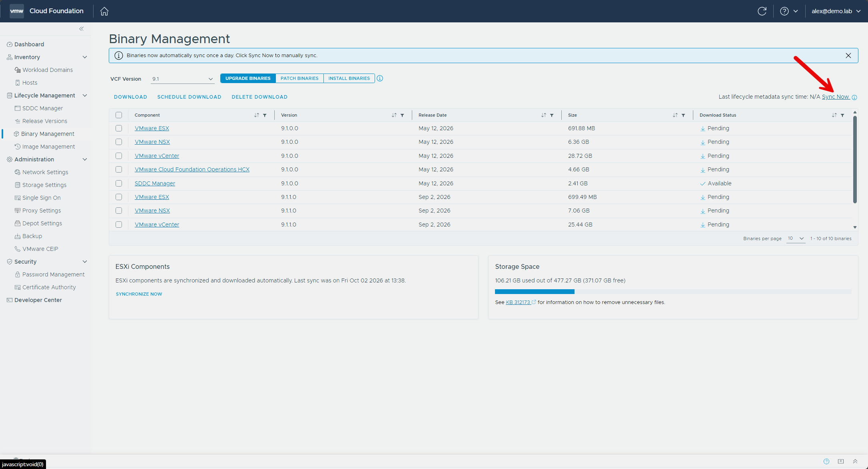
Task: Filter the Size column
Action: (683, 115)
